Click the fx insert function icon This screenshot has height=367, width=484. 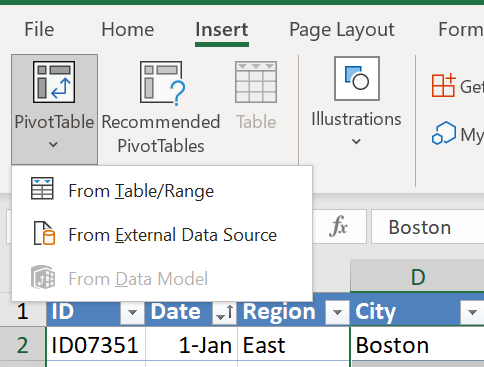click(338, 226)
